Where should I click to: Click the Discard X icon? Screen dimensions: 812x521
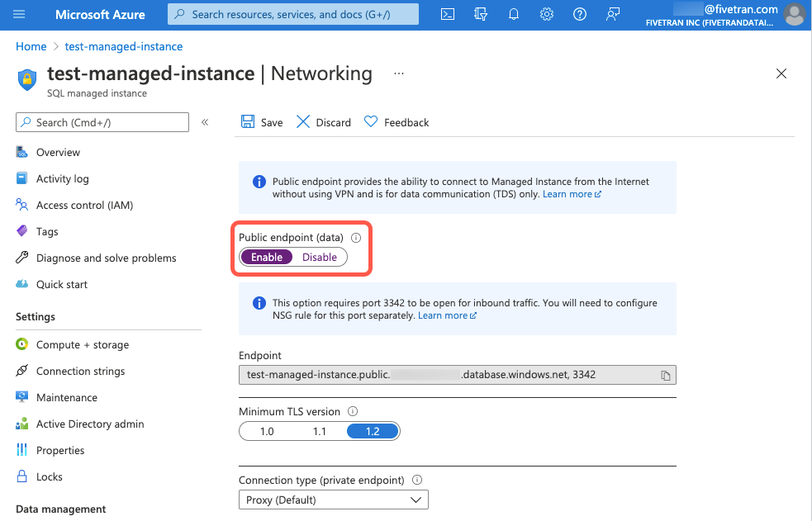(x=303, y=122)
